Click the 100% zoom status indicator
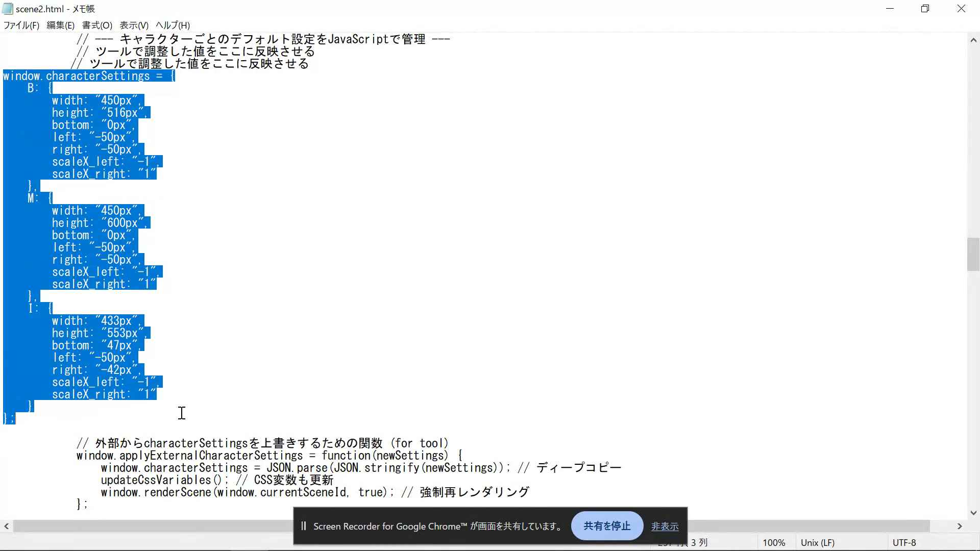The height and width of the screenshot is (551, 980). [x=774, y=543]
